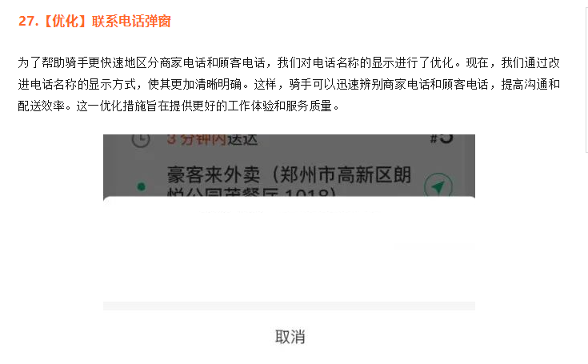Click the gray separator above 取消

coord(289,306)
